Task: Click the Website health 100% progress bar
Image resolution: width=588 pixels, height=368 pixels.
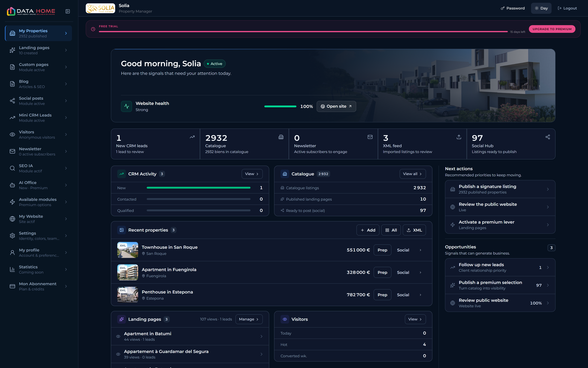Action: 280,106
